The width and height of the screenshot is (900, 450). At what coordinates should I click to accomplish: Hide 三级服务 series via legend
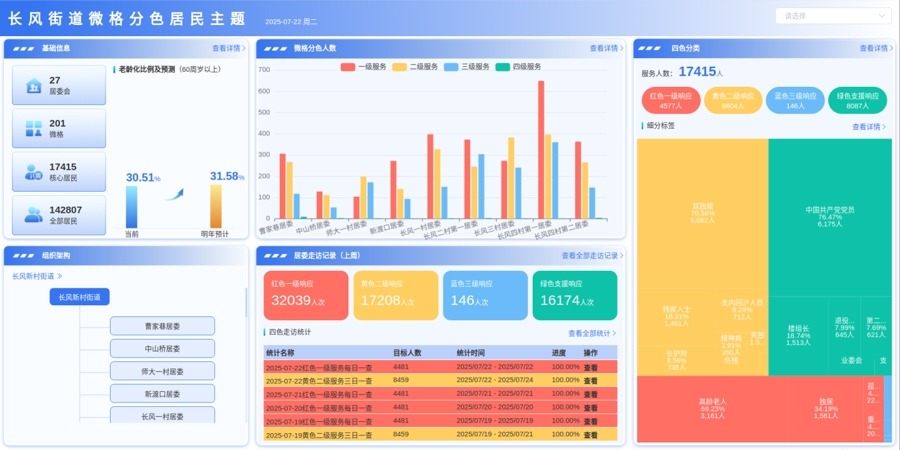[467, 66]
